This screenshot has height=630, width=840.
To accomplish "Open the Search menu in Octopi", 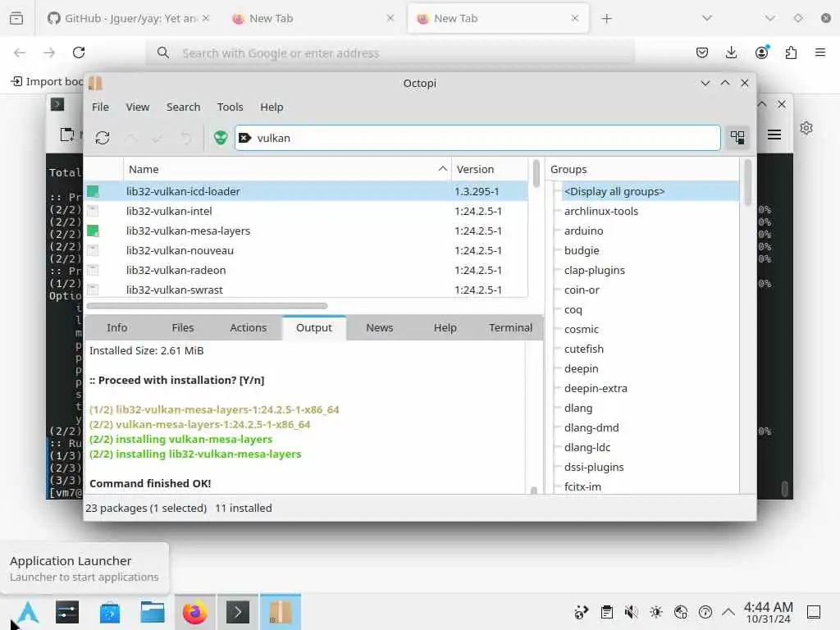I will [183, 107].
